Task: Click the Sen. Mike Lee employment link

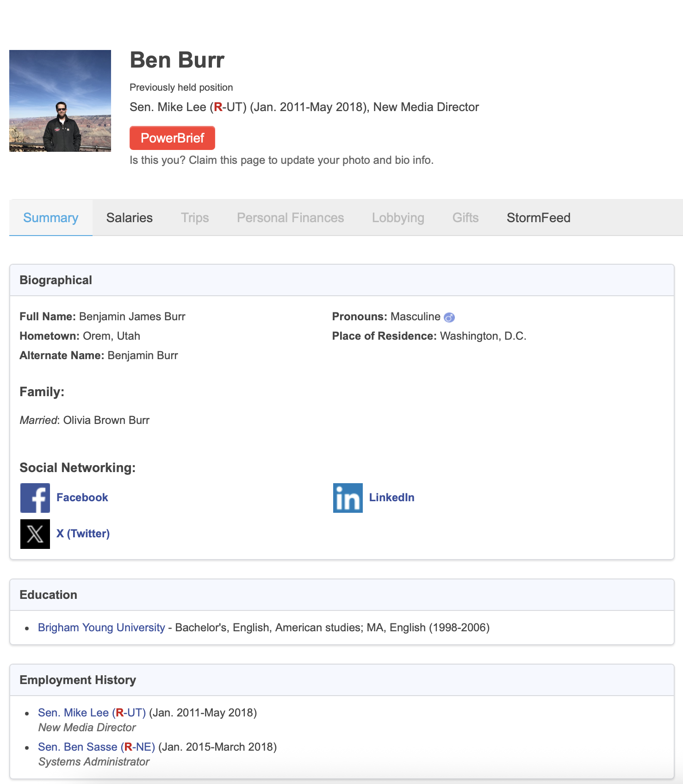Action: click(92, 713)
